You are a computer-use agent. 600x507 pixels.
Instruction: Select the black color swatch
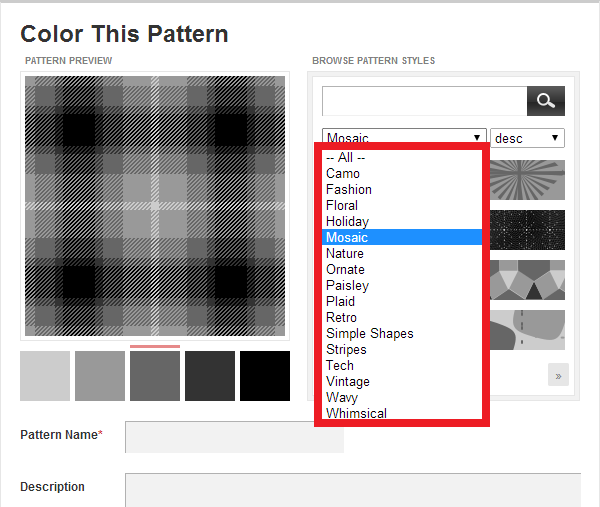(265, 376)
